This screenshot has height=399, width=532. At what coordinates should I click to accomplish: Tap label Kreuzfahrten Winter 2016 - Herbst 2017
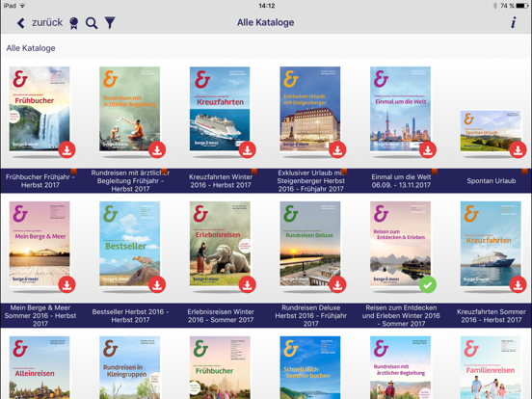tap(221, 181)
